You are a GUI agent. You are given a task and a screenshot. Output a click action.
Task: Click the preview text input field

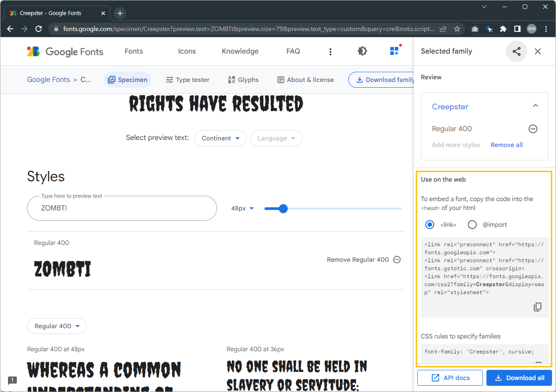(122, 208)
